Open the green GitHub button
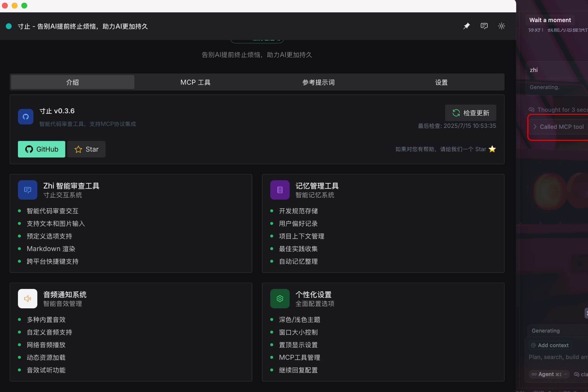Screen dimensions: 588x392 pyautogui.click(x=42, y=149)
